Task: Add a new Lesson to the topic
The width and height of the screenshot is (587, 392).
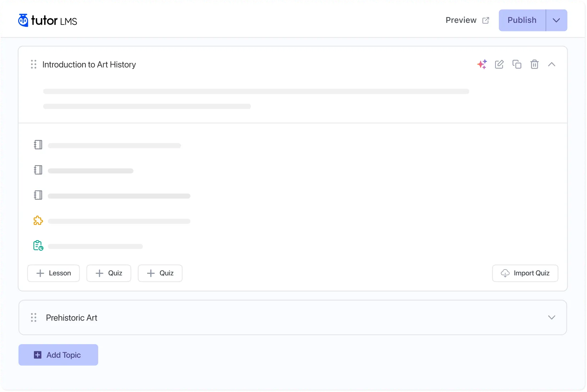Action: tap(54, 273)
